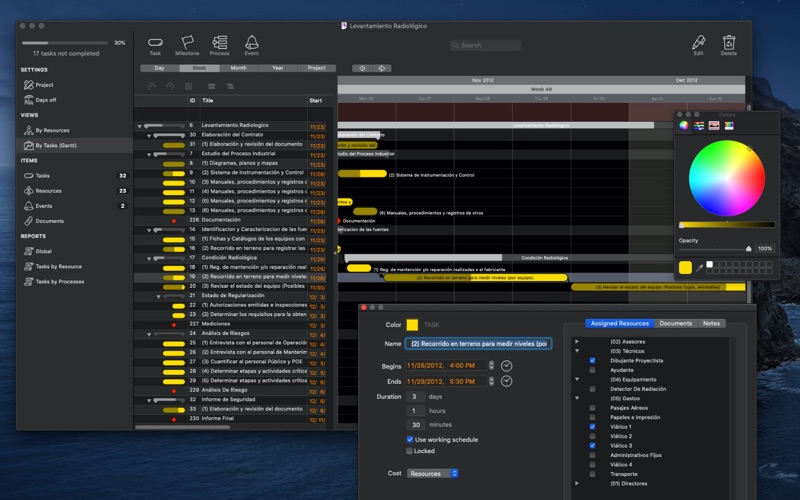Collapse (03) Técnicos resource group

click(577, 351)
